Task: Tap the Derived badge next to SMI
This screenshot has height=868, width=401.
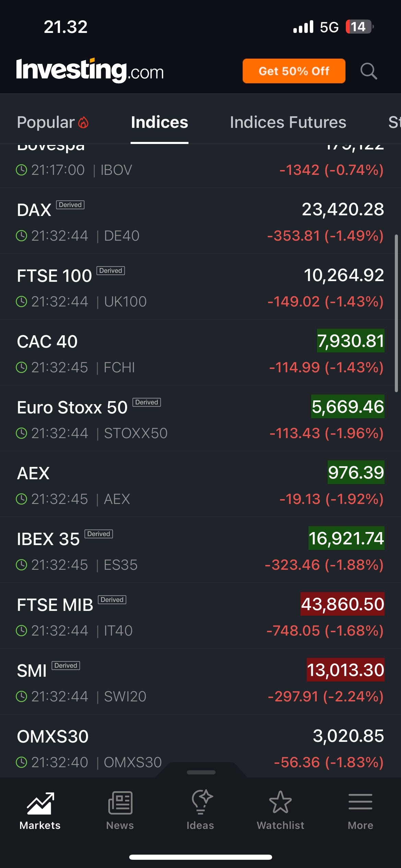Action: [65, 665]
